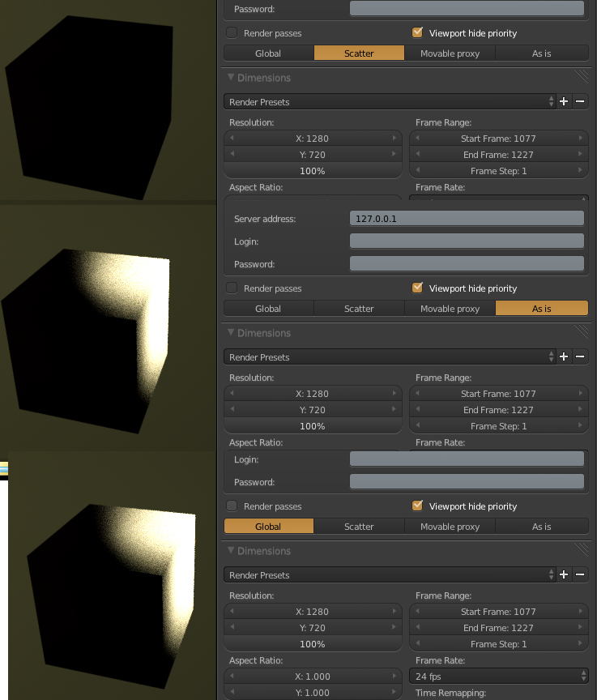Increase Frame Step arrow in As is-active panel
Image resolution: width=597 pixels, height=700 pixels.
(x=581, y=425)
